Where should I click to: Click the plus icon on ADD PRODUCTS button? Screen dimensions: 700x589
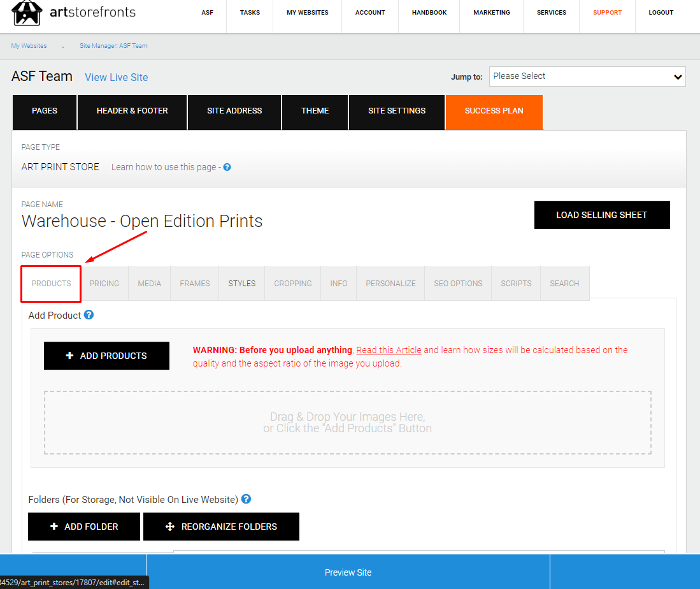(70, 355)
